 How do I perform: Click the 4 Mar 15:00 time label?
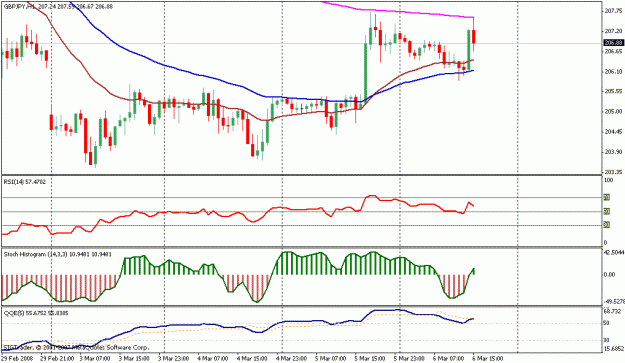(x=252, y=359)
